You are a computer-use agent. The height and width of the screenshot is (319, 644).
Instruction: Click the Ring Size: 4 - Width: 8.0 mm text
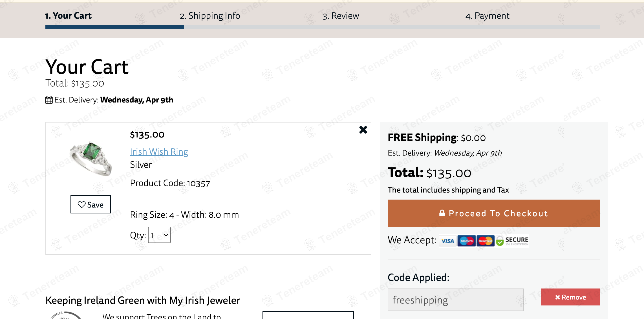point(184,215)
